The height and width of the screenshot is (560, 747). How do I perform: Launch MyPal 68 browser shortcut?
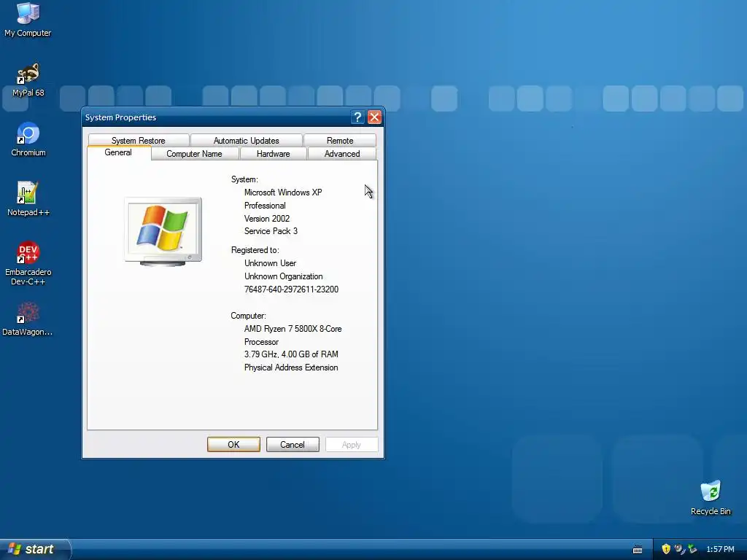point(28,80)
